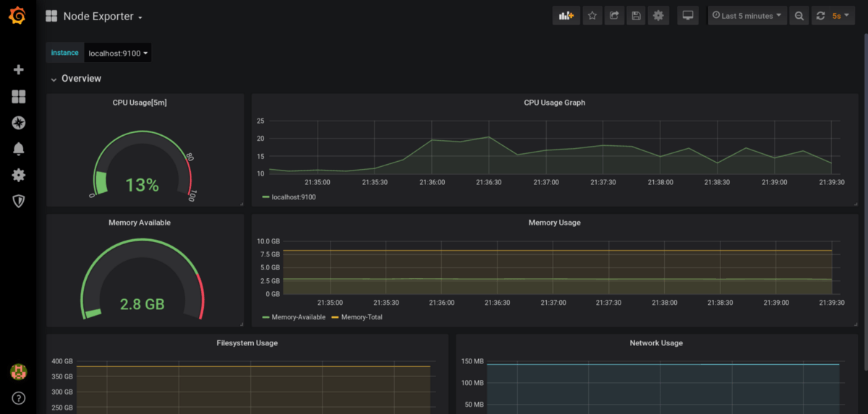Expand the instance localhost:9100 dropdown
This screenshot has height=414, width=868.
click(118, 53)
